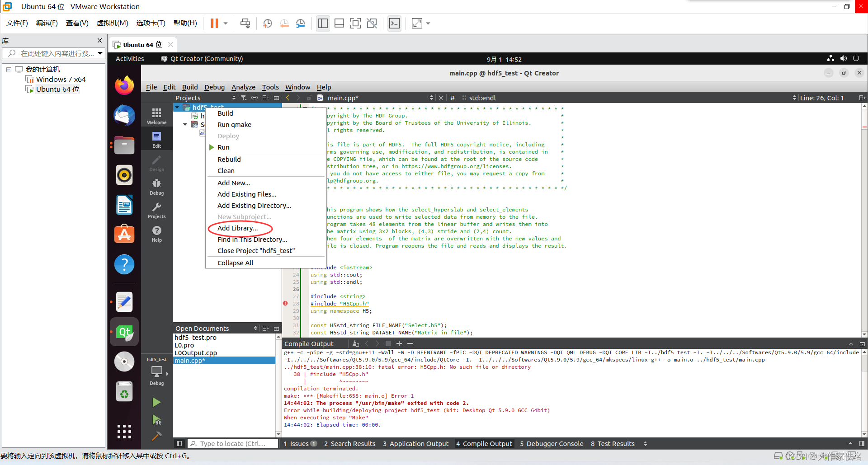Open Firefox from the Ubuntu dock
Image resolution: width=868 pixels, height=465 pixels.
[124, 85]
